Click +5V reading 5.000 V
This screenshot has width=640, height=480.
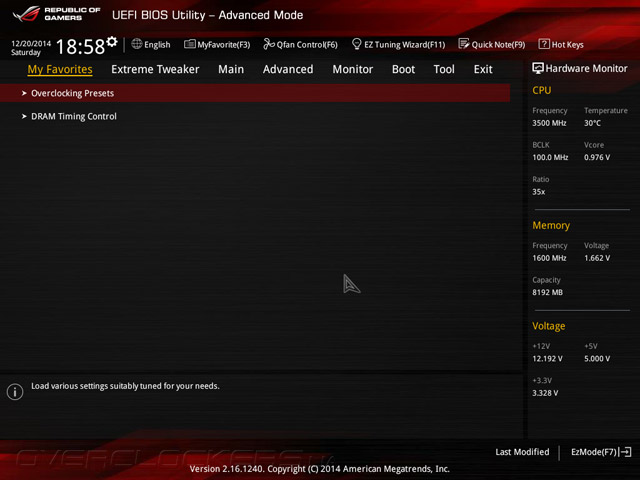click(597, 358)
